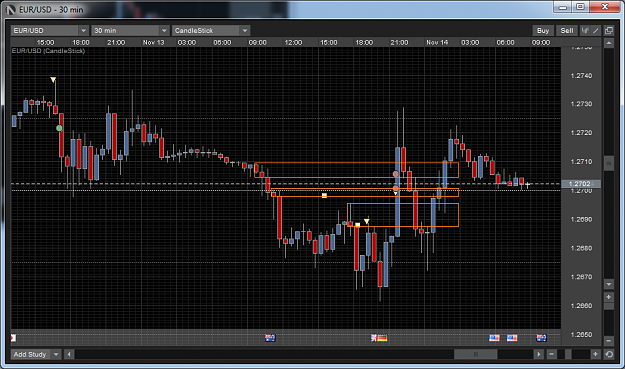Click the first Australian flag event marker

pyautogui.click(x=270, y=338)
